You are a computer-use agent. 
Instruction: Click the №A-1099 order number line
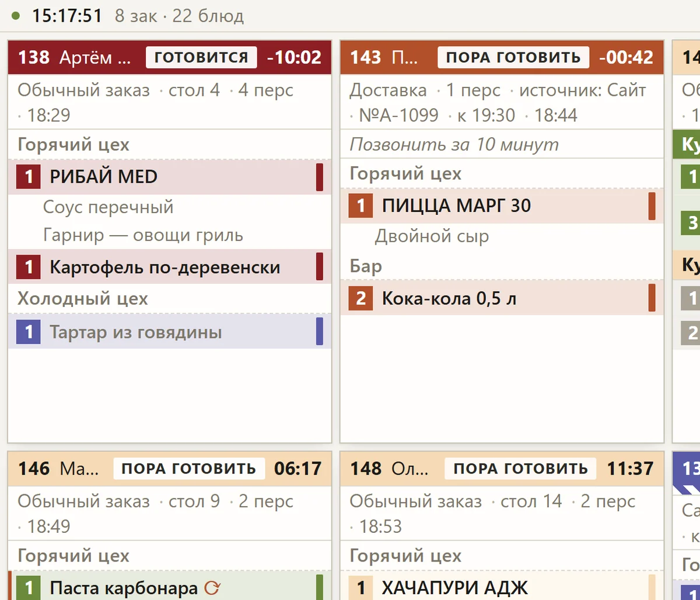[x=399, y=115]
